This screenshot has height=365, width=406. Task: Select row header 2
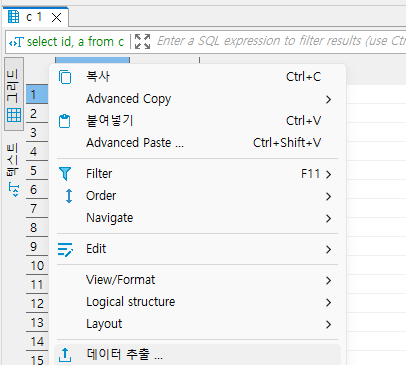(x=37, y=113)
